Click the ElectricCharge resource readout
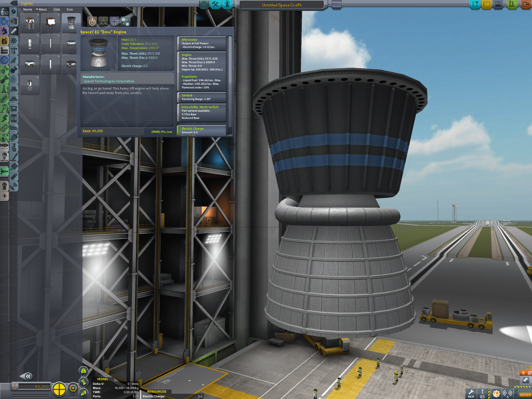This screenshot has height=399, width=532. pyautogui.click(x=172, y=396)
